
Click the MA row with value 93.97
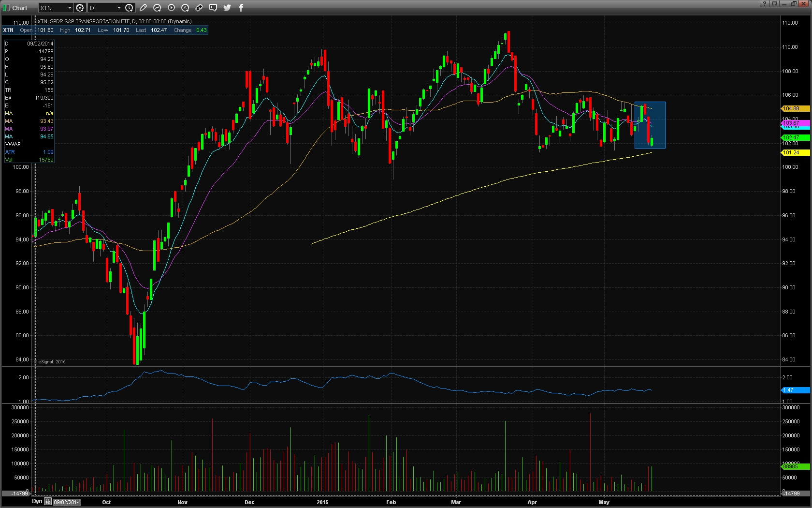[29, 129]
